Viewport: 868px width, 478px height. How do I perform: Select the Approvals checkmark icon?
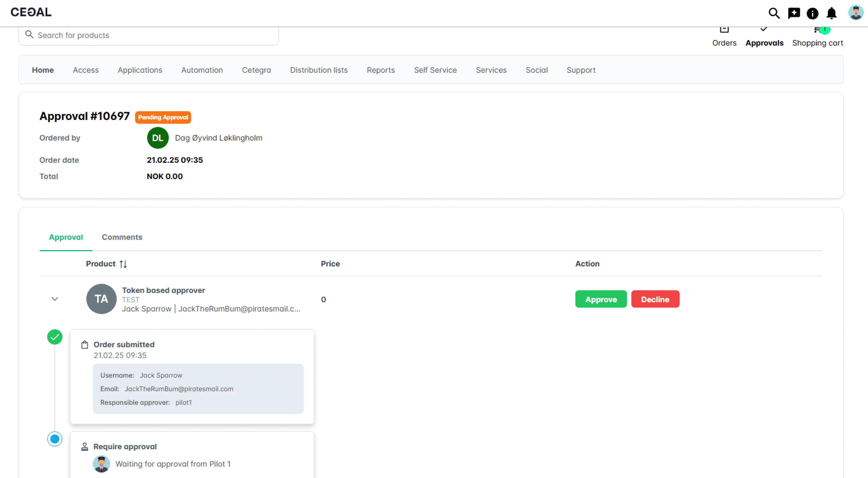pos(764,30)
